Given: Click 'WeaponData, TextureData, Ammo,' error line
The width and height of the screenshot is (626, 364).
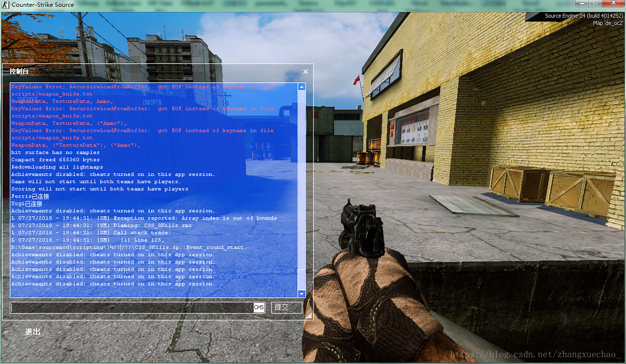Looking at the screenshot, I should pos(62,101).
